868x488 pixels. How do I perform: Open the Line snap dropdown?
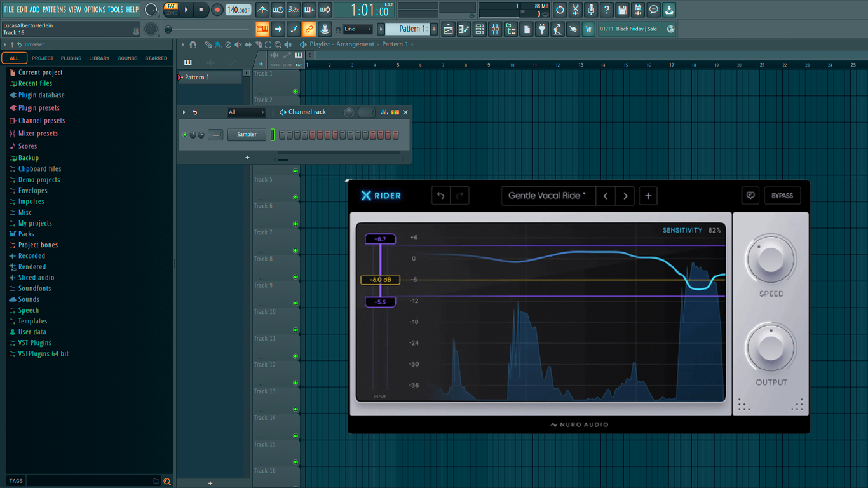pos(357,29)
